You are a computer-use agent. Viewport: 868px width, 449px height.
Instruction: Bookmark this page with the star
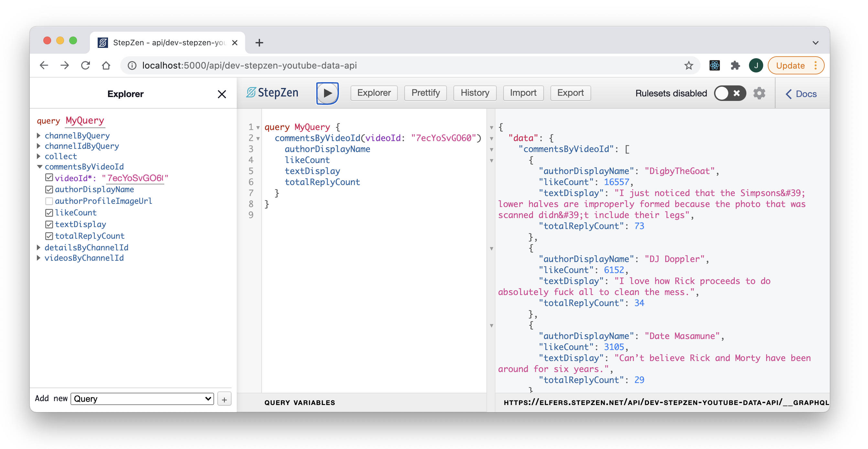pyautogui.click(x=689, y=65)
